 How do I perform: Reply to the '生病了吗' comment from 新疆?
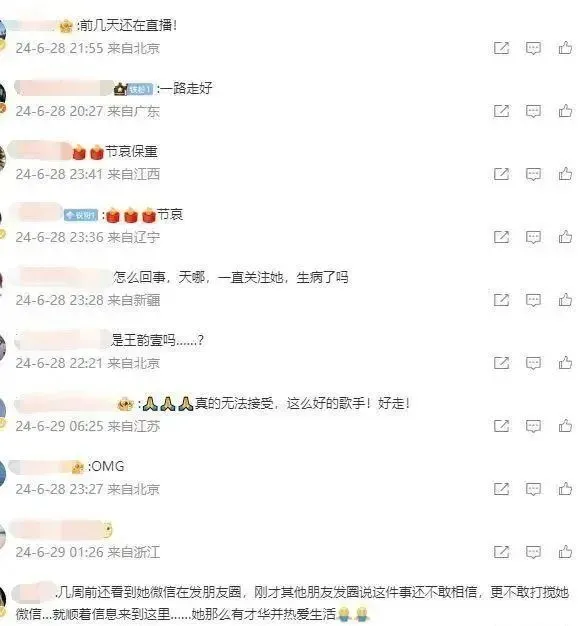pos(533,300)
